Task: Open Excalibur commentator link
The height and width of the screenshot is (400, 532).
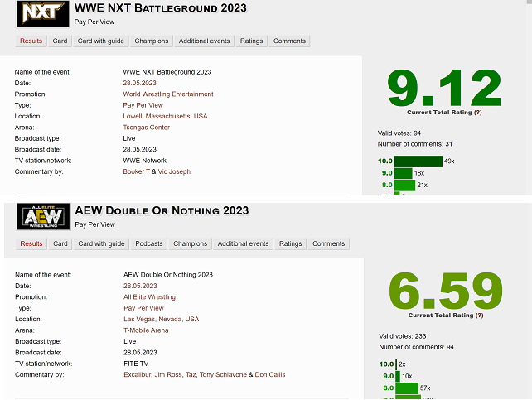Action: [137, 375]
